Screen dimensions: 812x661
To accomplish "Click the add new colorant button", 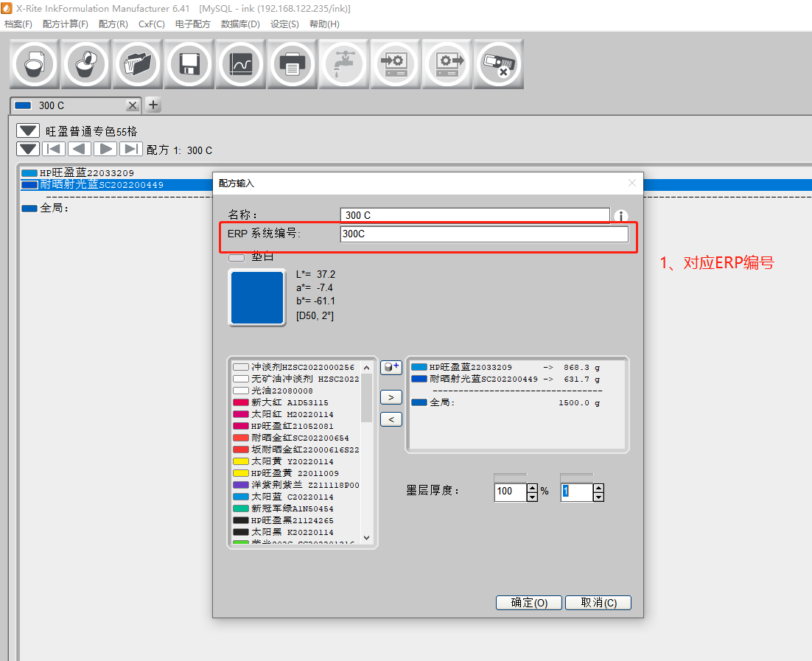I will click(391, 367).
